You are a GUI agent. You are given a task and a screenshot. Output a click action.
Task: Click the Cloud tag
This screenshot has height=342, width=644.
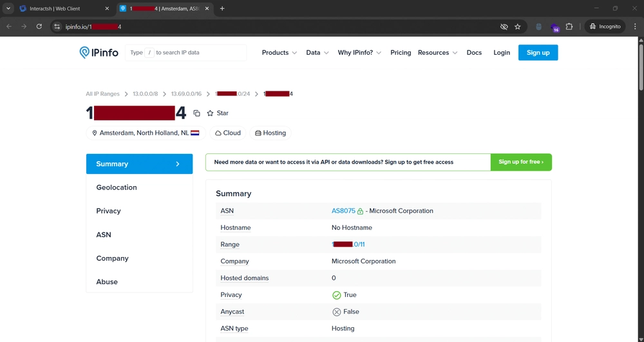[x=228, y=133]
